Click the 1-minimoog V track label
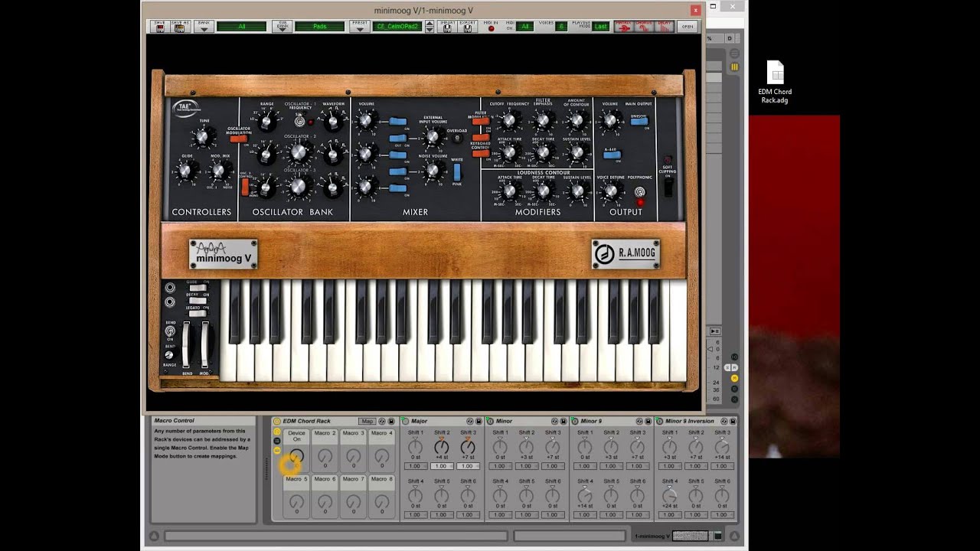 tap(652, 536)
